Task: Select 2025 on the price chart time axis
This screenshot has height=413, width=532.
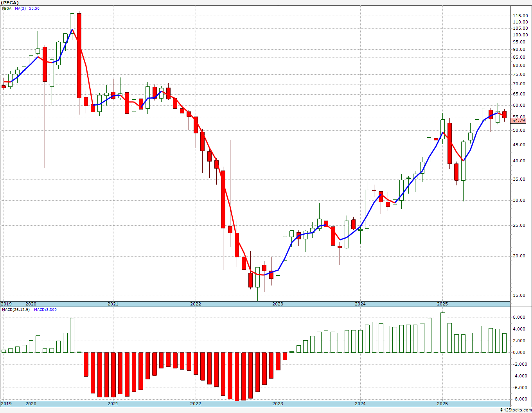Action: click(442, 304)
